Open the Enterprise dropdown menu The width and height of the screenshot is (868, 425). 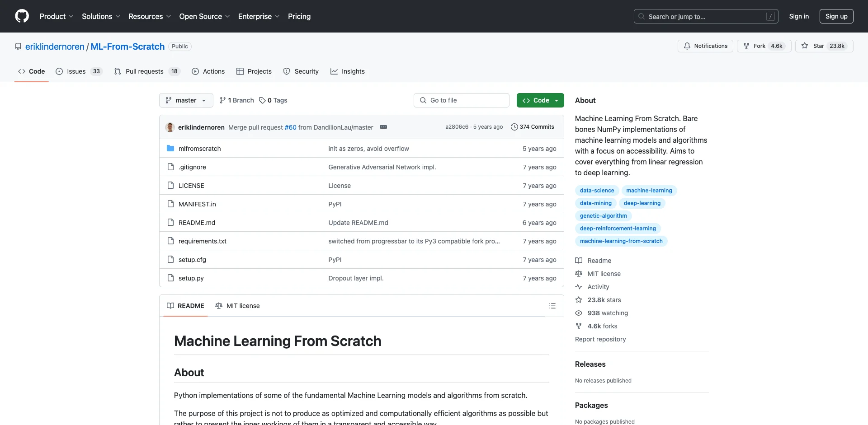coord(259,16)
